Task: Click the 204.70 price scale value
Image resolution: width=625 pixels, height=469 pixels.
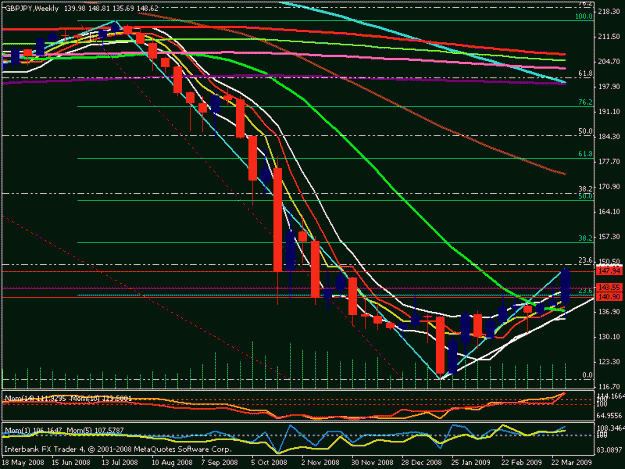Action: coord(609,62)
